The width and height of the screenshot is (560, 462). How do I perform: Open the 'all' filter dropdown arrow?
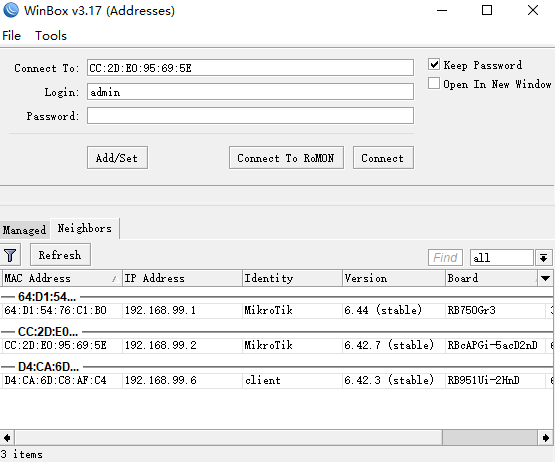pyautogui.click(x=544, y=257)
